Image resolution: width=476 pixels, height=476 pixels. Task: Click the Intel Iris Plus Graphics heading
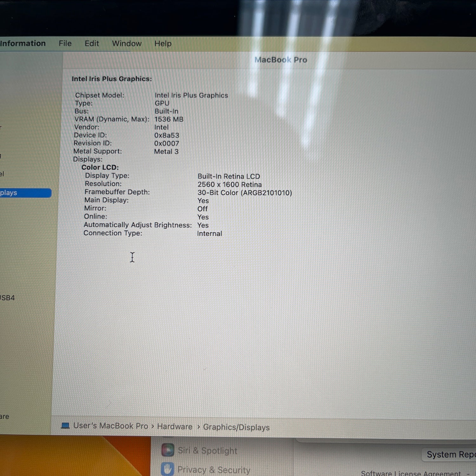[x=112, y=79]
